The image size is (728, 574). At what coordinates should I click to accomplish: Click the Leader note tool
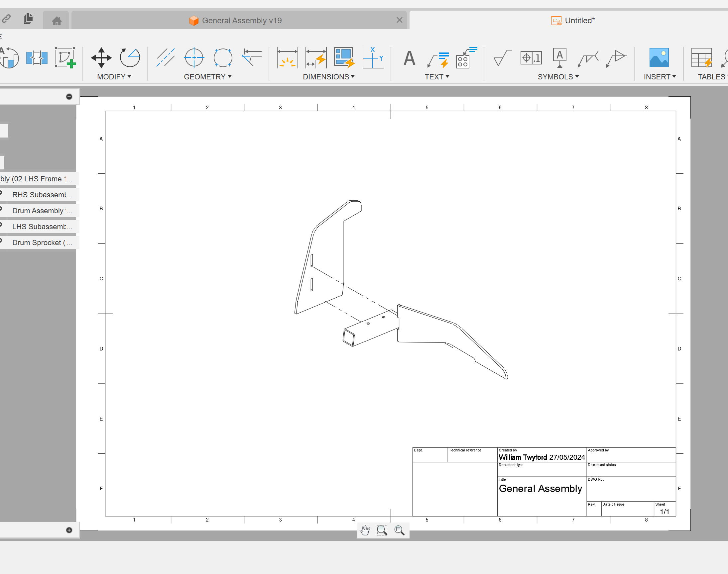[x=438, y=59]
